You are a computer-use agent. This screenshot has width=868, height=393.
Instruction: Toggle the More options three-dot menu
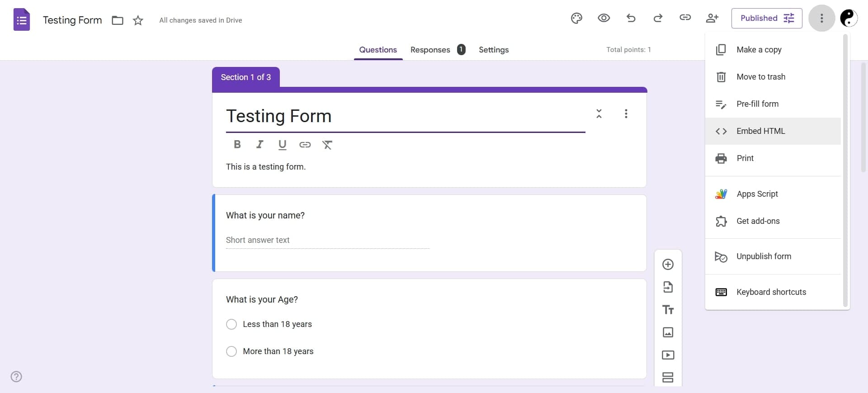821,18
